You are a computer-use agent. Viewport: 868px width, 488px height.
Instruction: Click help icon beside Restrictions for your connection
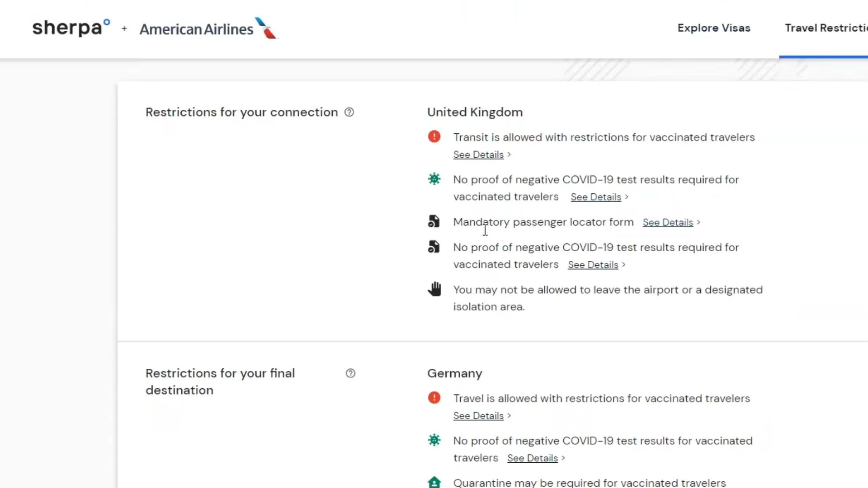[349, 112]
